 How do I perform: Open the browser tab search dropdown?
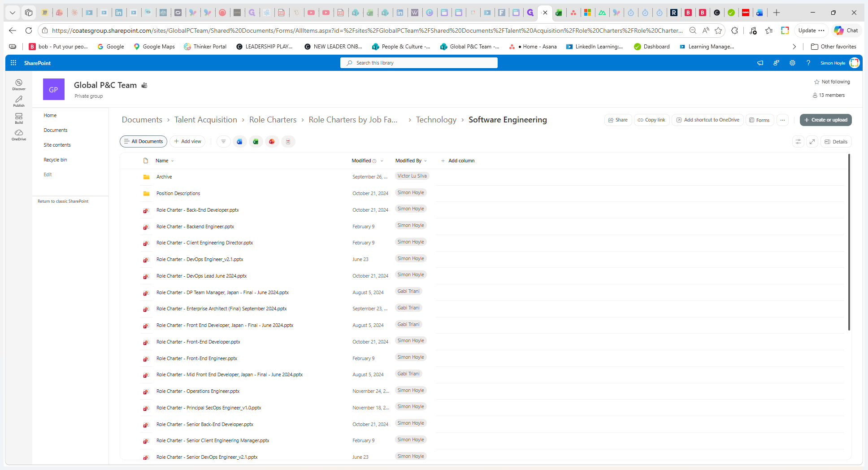click(13, 13)
